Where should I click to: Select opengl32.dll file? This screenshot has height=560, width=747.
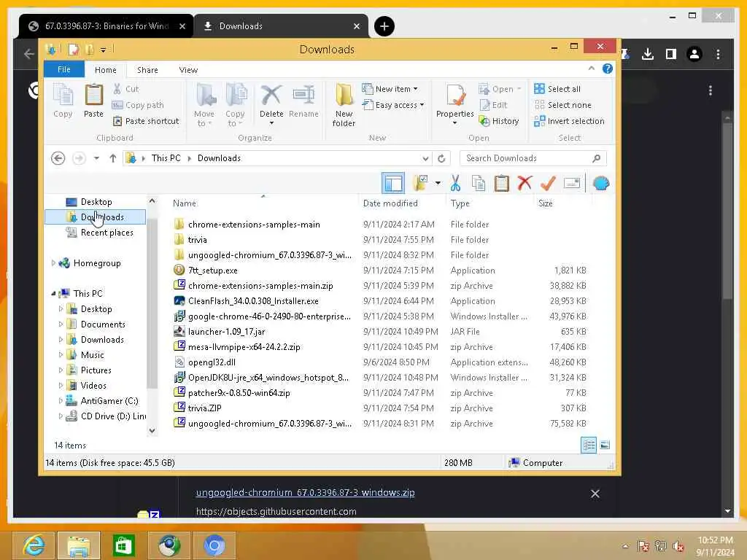(212, 362)
